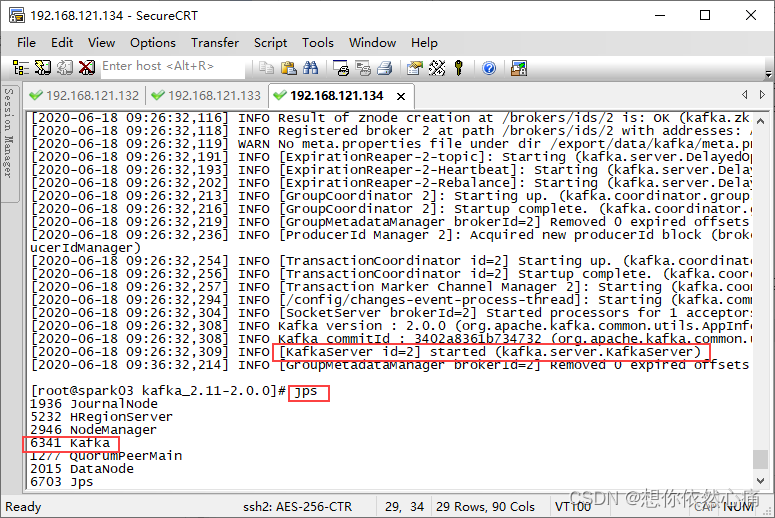Viewport: 775px width, 518px height.
Task: Click the terminal scrollbar down arrow
Action: [x=761, y=480]
